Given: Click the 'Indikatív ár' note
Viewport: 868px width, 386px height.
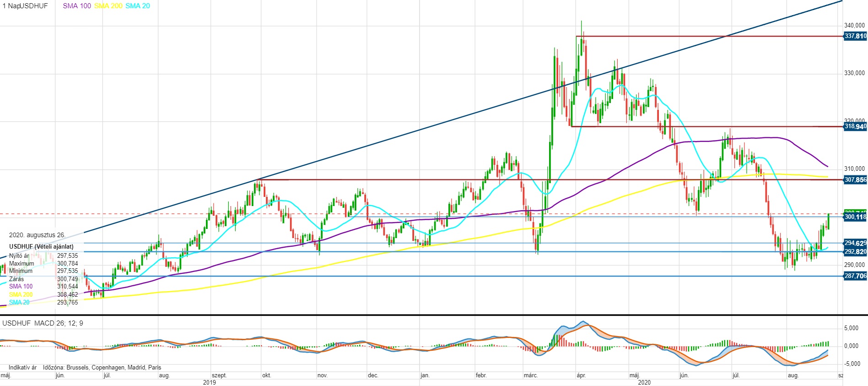Looking at the screenshot, I should tap(22, 368).
